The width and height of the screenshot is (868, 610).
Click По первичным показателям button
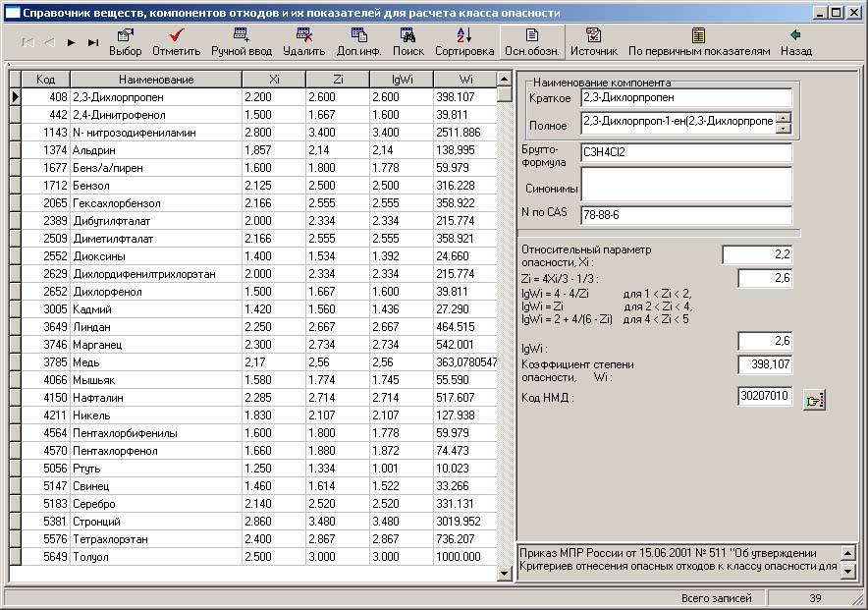tap(698, 41)
